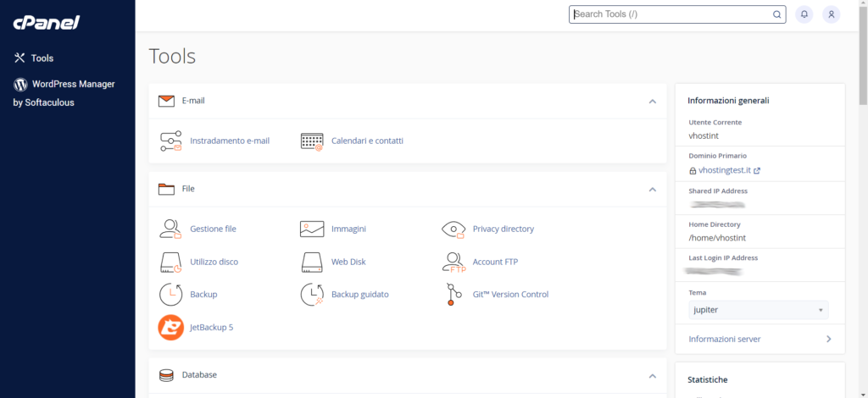The width and height of the screenshot is (868, 398).
Task: Click the Statistiche heading
Action: (708, 379)
